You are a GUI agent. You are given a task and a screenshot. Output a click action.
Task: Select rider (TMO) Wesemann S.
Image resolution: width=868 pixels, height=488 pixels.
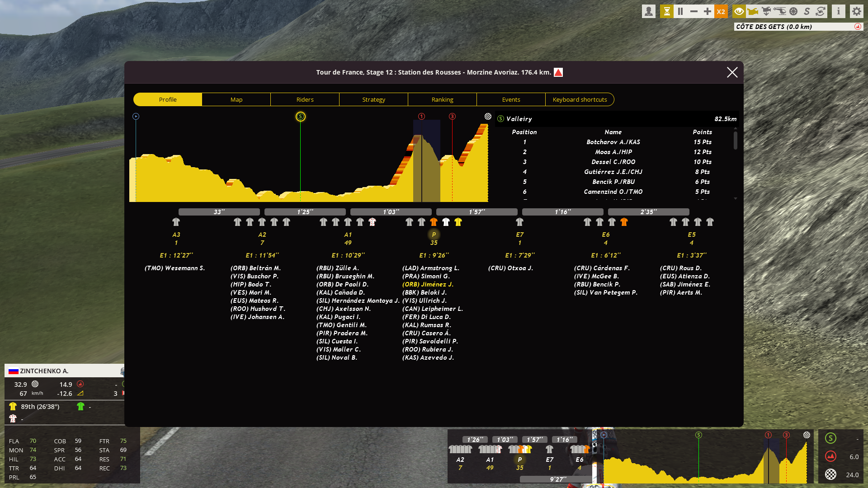(x=175, y=268)
